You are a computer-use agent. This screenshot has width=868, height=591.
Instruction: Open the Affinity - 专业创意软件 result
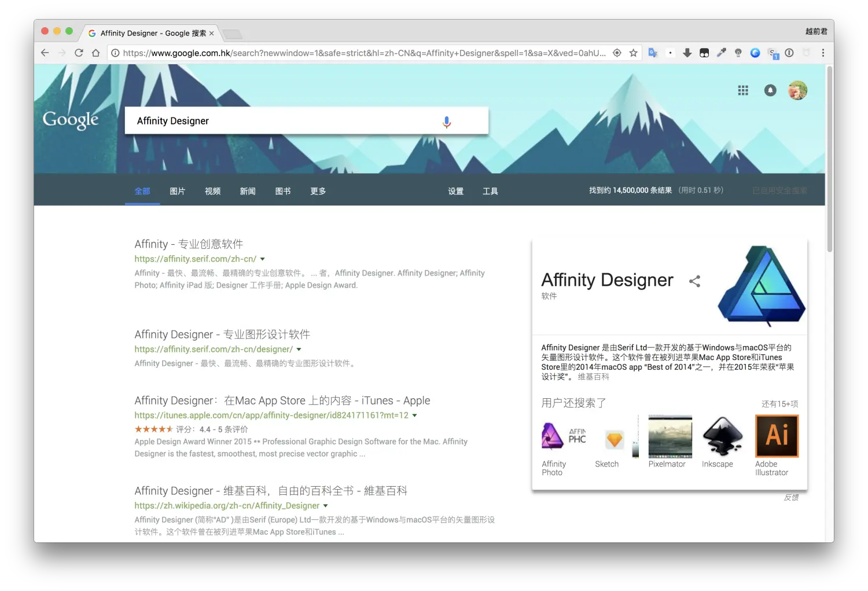click(x=189, y=244)
